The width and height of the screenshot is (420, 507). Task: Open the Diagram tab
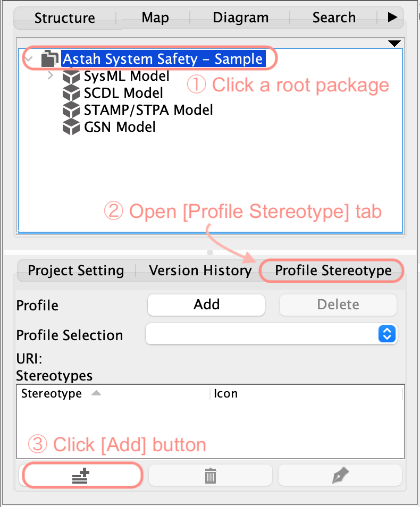pyautogui.click(x=240, y=18)
